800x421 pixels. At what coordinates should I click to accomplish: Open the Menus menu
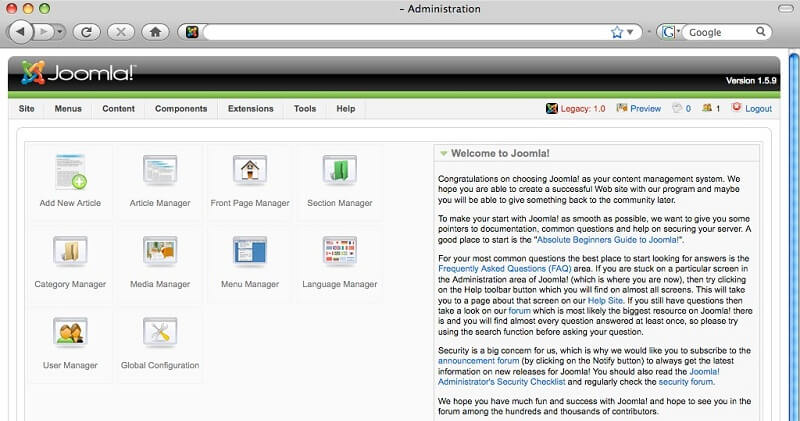pyautogui.click(x=68, y=109)
